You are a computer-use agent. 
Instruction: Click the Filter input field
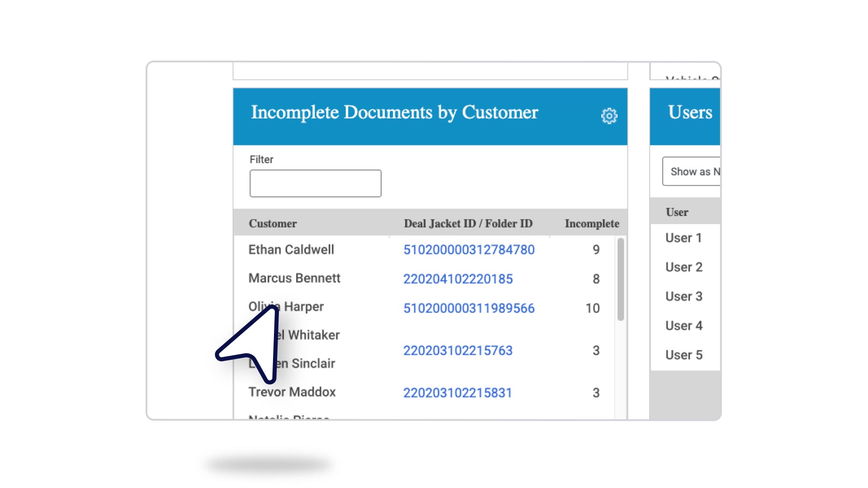point(315,183)
